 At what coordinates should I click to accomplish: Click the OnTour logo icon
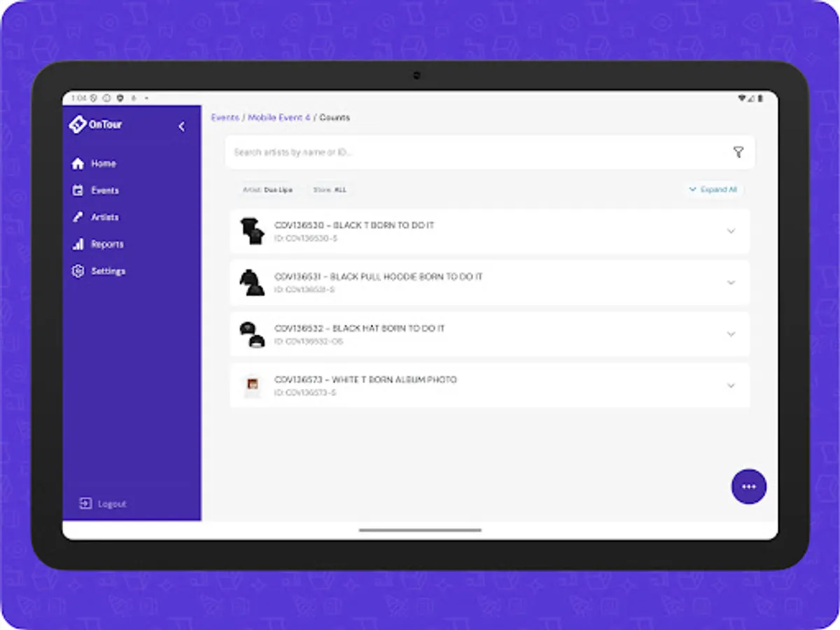click(x=78, y=124)
